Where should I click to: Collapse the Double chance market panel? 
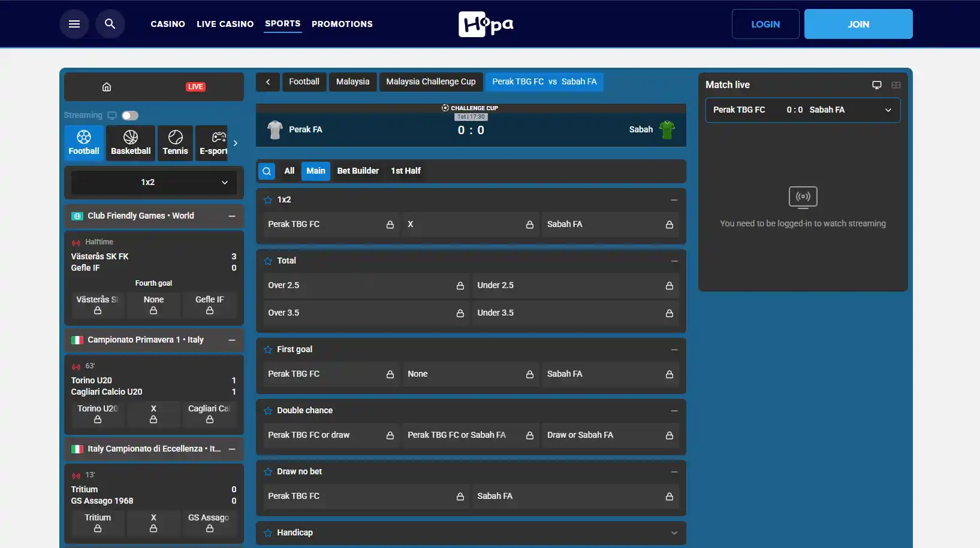pyautogui.click(x=674, y=411)
